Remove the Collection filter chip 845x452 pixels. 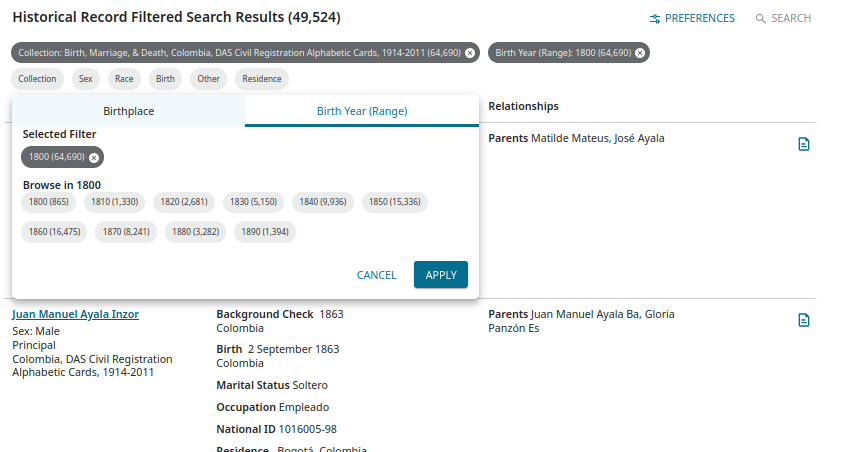pos(470,53)
